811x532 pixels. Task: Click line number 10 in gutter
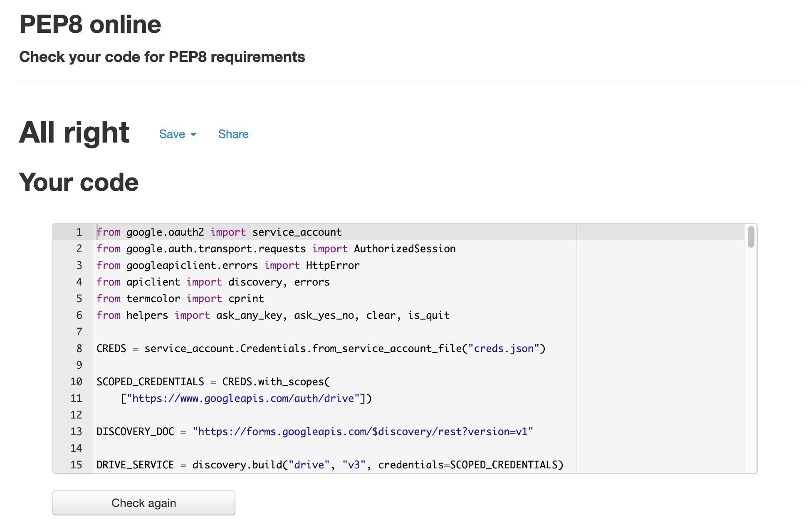77,382
